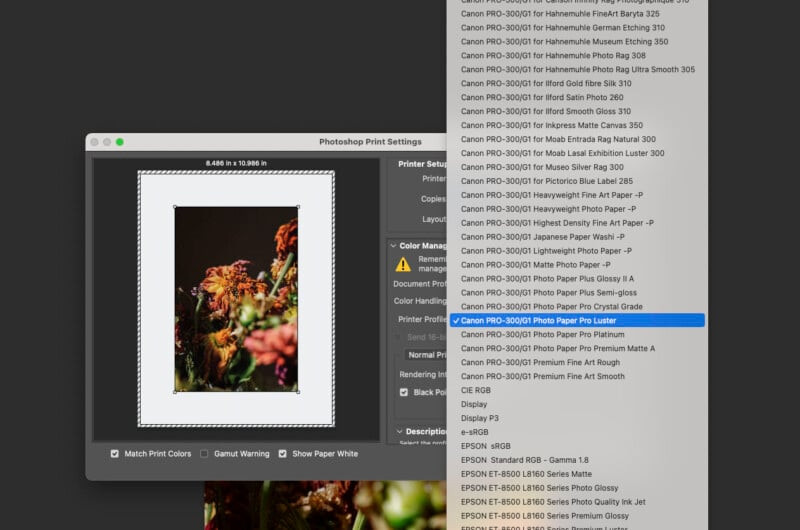
Task: Choose Ilford Gold fibre Silk 310
Action: click(577, 84)
